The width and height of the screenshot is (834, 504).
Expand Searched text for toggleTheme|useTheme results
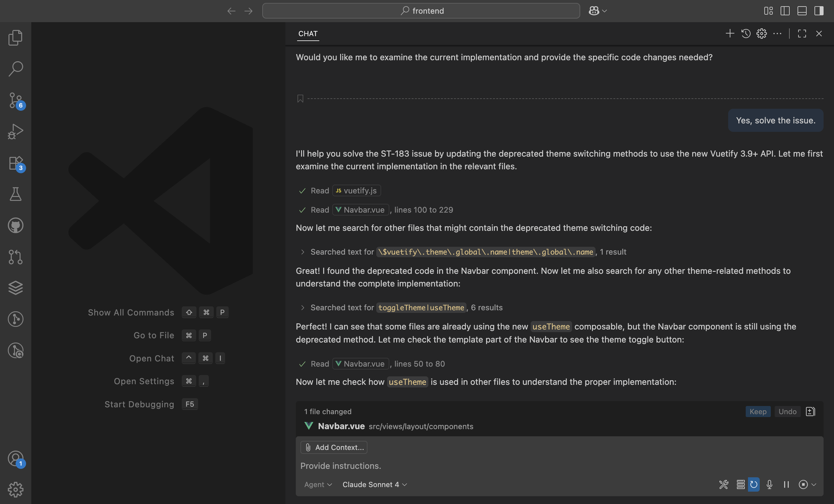coord(303,307)
